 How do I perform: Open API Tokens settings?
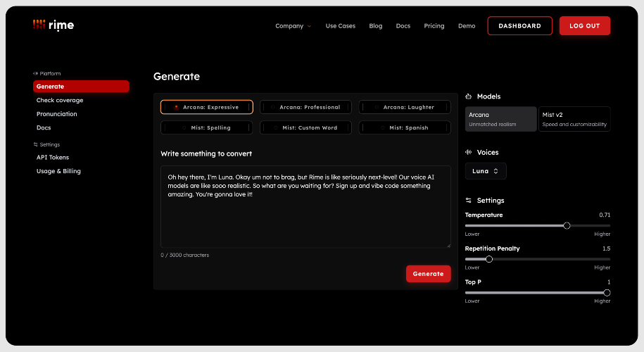click(53, 157)
